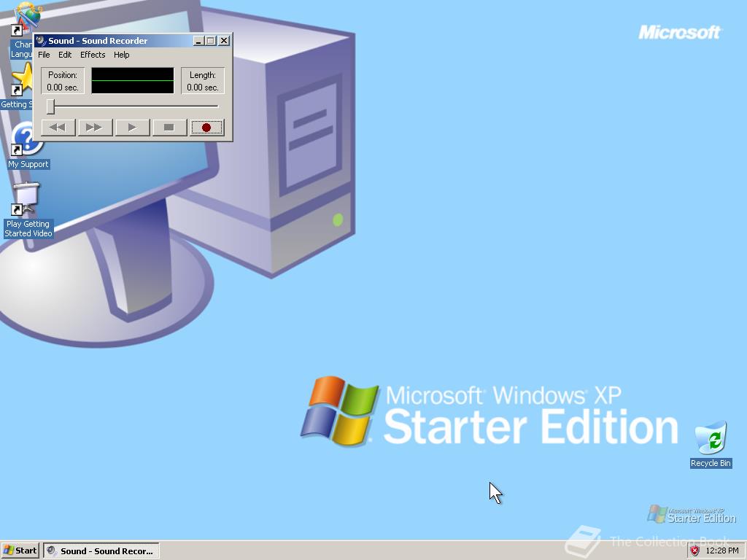
Task: Click the green waveform display
Action: point(133,81)
